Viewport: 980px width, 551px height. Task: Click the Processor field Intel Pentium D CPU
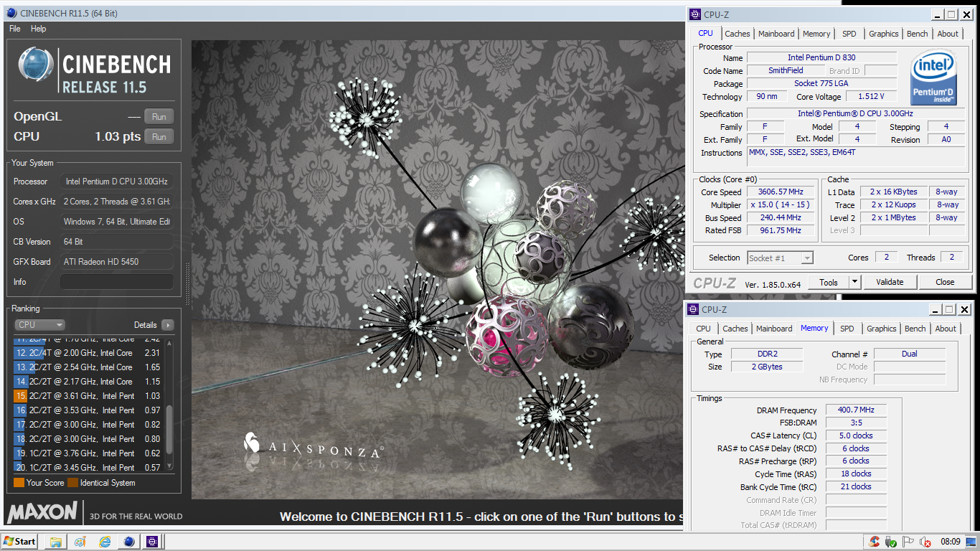(x=117, y=182)
